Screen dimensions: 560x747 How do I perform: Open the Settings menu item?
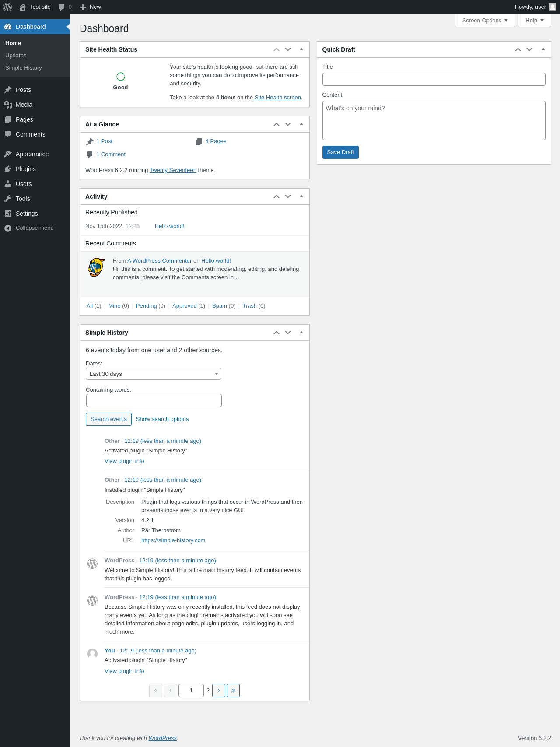[x=27, y=214]
